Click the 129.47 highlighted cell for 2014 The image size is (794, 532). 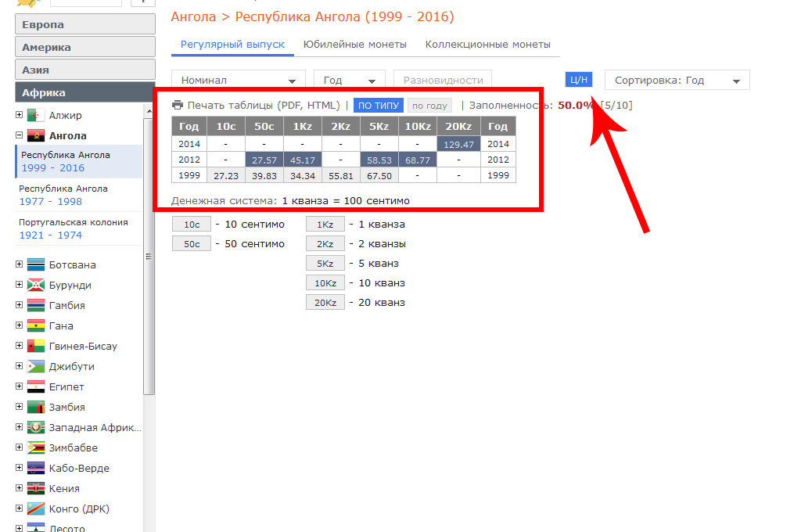[x=458, y=144]
